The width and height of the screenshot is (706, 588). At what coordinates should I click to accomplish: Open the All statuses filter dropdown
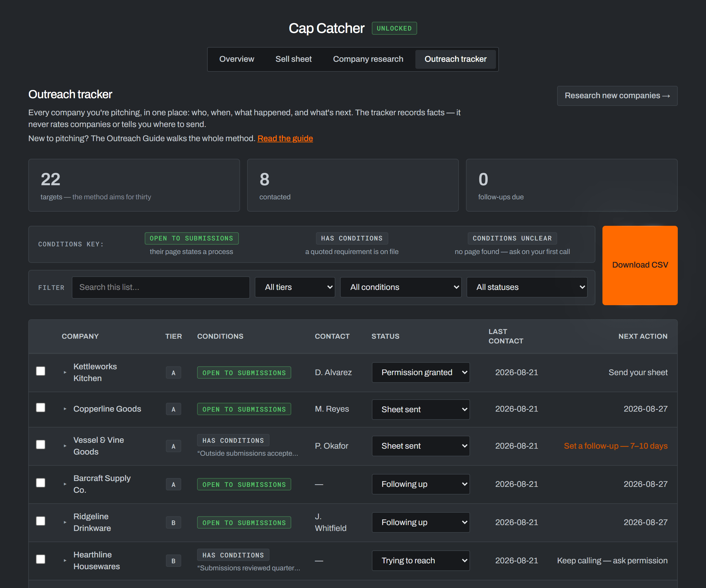point(527,287)
